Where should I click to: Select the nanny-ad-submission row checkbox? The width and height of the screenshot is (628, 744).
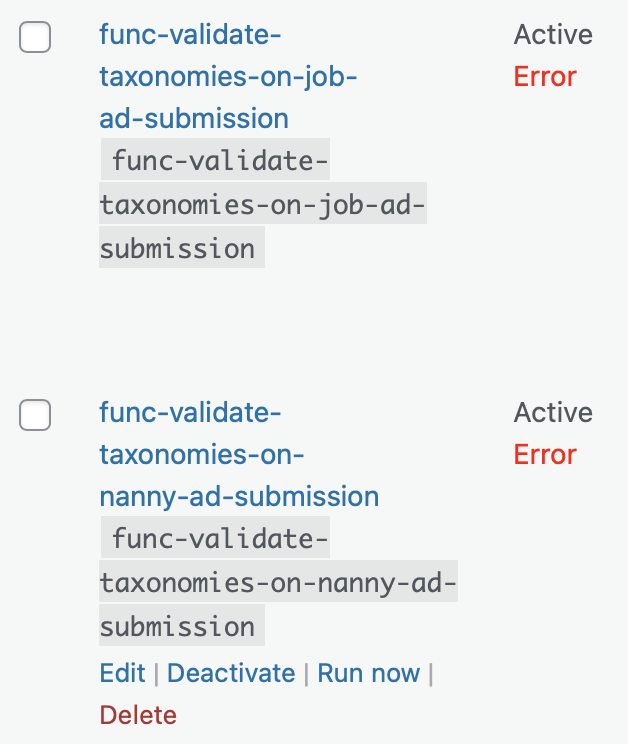(x=35, y=416)
